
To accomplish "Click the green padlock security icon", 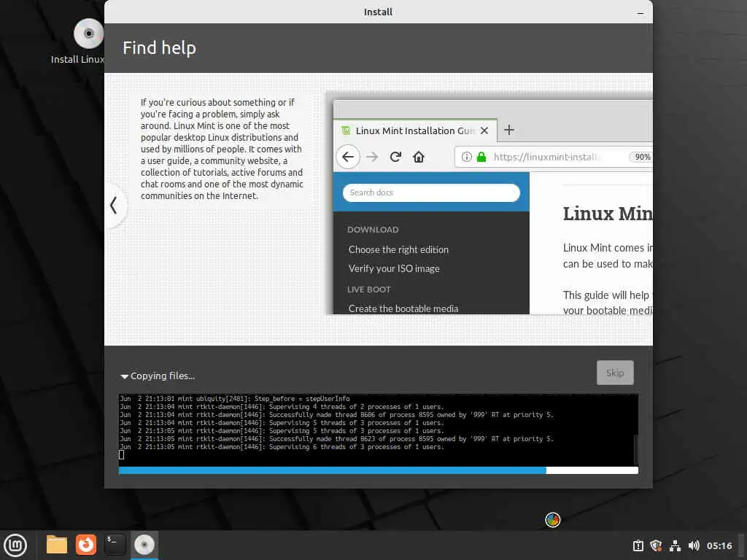I will [x=481, y=157].
